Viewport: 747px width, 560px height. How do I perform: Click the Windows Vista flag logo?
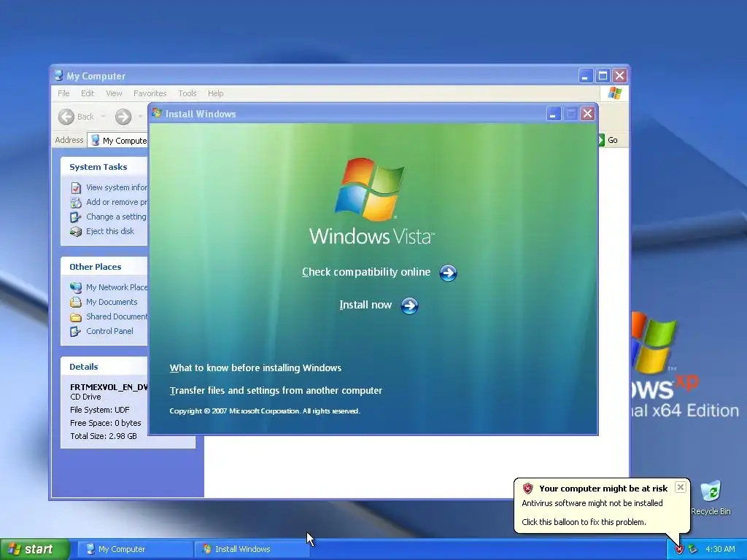point(369,190)
